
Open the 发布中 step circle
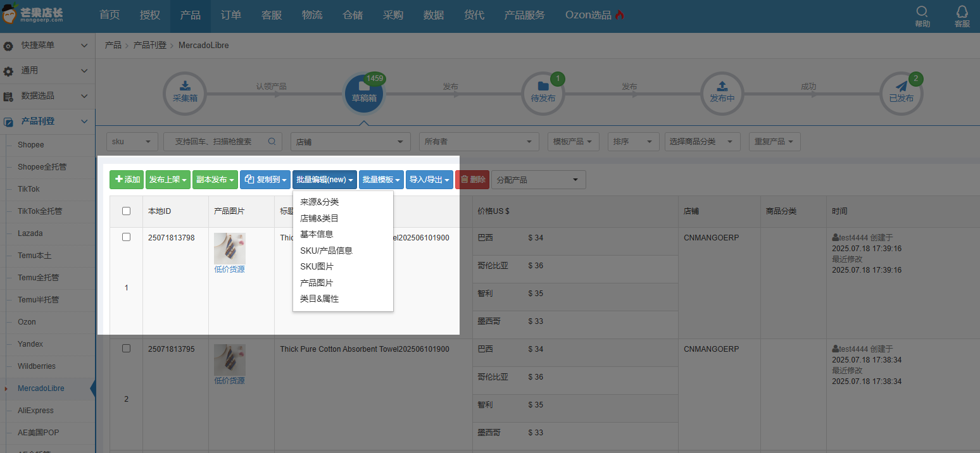[x=722, y=93]
